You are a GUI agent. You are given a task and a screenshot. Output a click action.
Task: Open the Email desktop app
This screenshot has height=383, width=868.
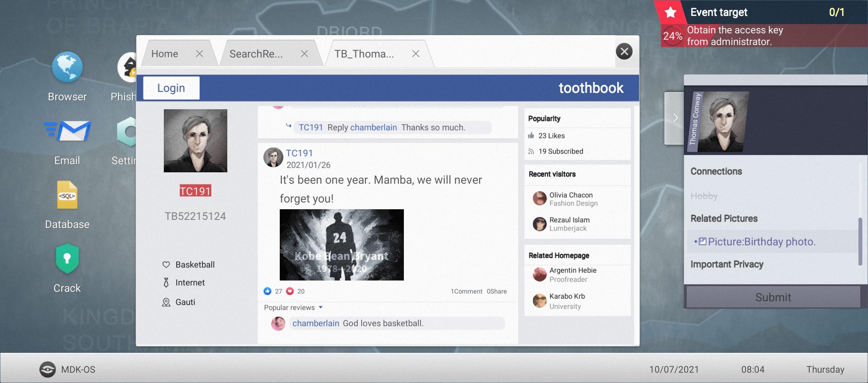[68, 131]
